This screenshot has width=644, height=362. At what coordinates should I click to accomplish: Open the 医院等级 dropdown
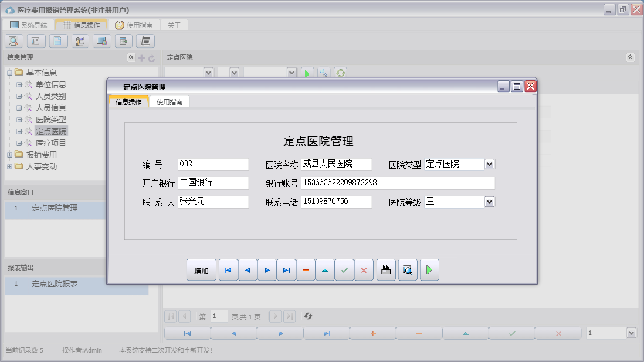tap(489, 202)
